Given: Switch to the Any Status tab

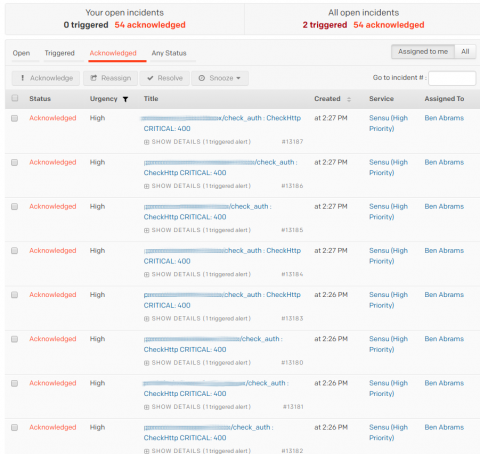Looking at the screenshot, I should (169, 53).
